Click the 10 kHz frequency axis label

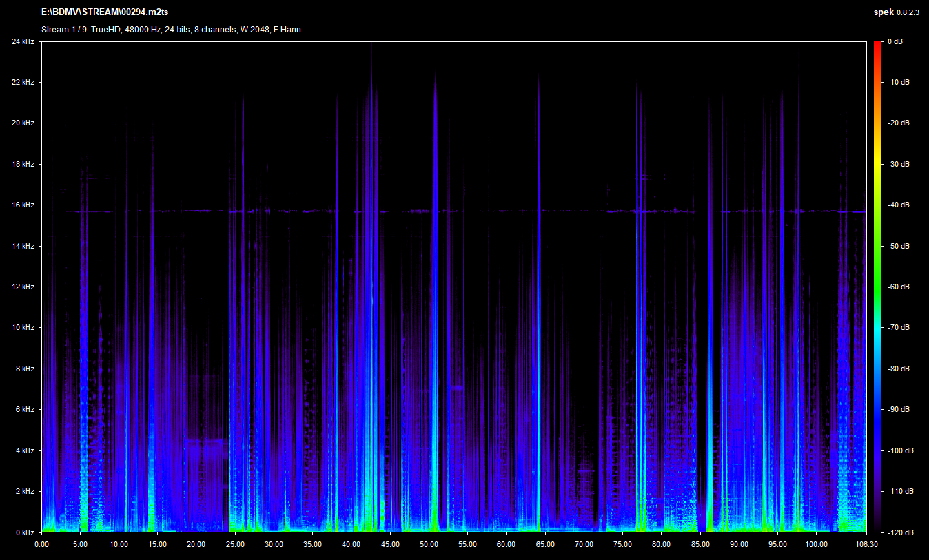[x=23, y=328]
